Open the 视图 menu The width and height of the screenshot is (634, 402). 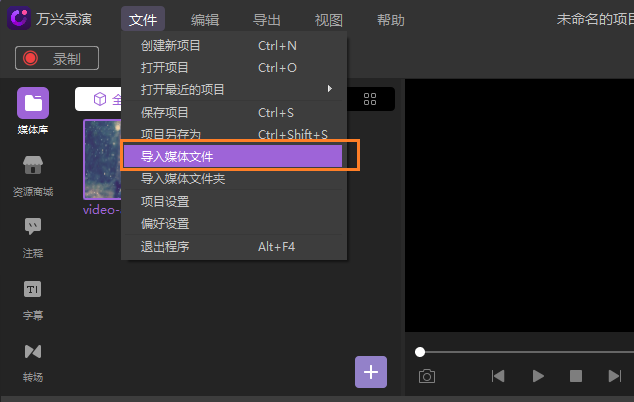click(x=329, y=19)
